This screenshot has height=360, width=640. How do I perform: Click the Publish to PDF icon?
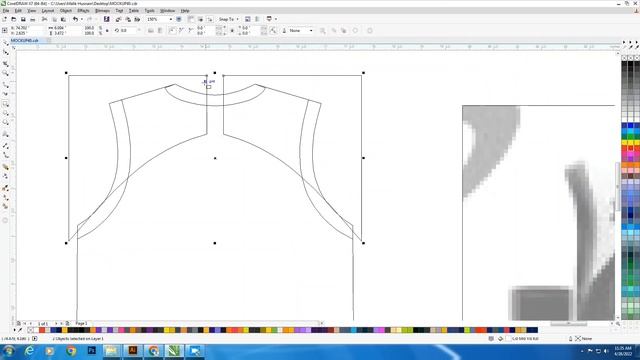coord(137,19)
